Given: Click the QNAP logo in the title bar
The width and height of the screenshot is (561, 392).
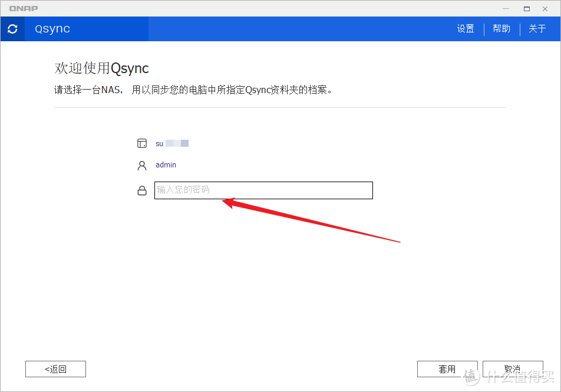Looking at the screenshot, I should [23, 8].
